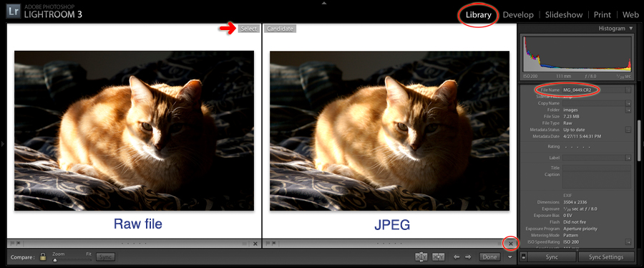Open the Print module

click(602, 15)
